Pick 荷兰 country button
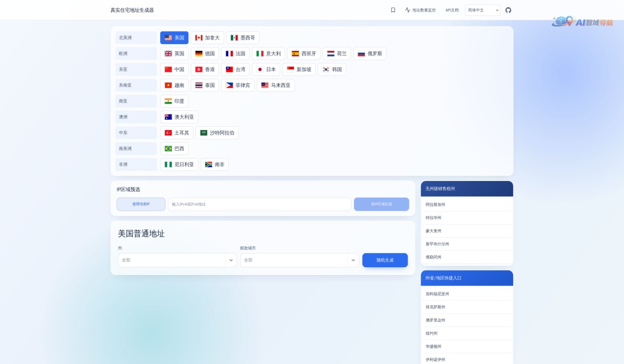This screenshot has width=624, height=364. click(336, 54)
